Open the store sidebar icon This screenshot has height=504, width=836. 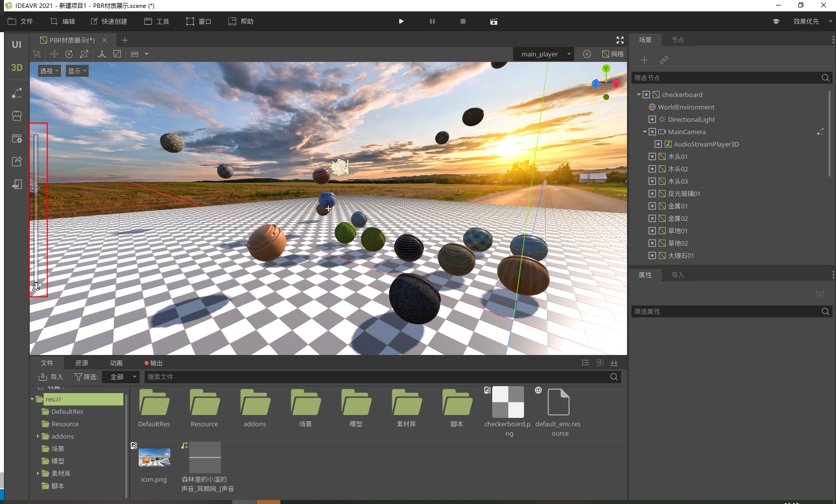tap(16, 116)
